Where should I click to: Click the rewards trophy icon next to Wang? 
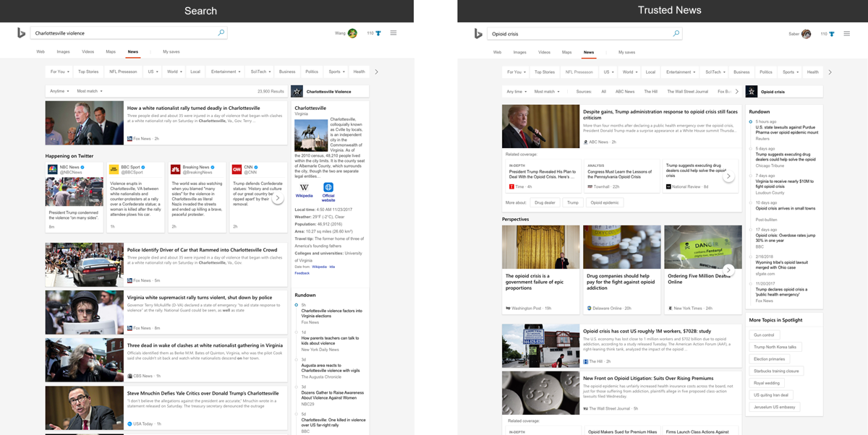(x=379, y=33)
